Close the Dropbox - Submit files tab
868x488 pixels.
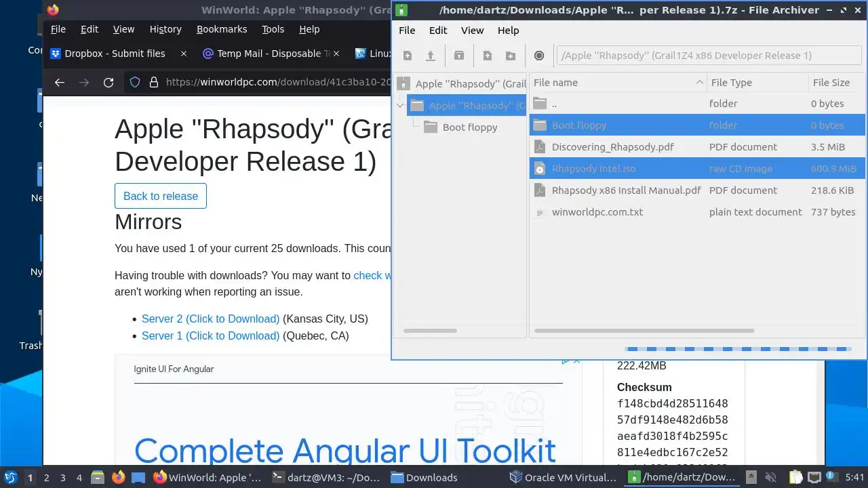[x=183, y=54]
